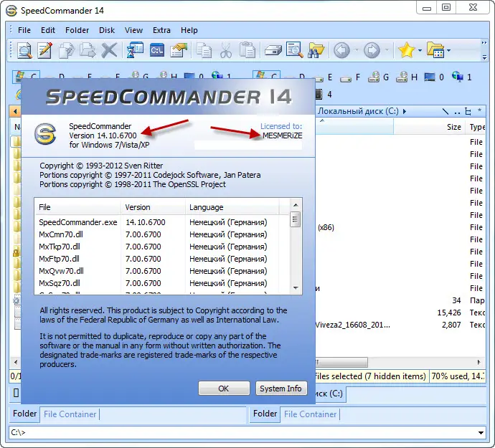
Task: Expand path arrow after Локальный диск (C:)
Action: click(x=405, y=111)
